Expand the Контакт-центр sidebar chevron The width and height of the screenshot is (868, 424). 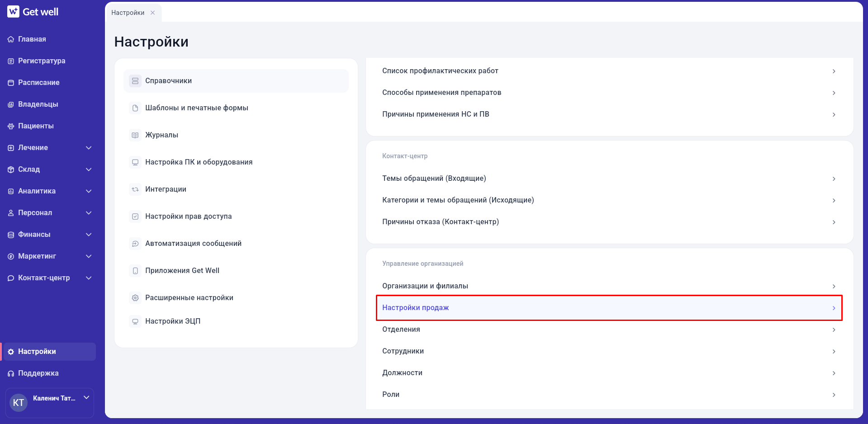click(x=89, y=278)
